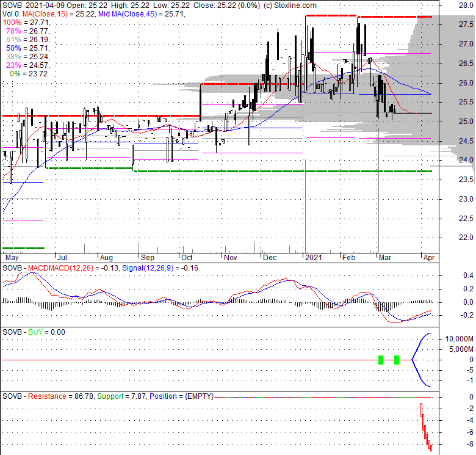This screenshot has width=476, height=455.
Task: Click the '5,000M' axis value
Action: click(x=461, y=349)
